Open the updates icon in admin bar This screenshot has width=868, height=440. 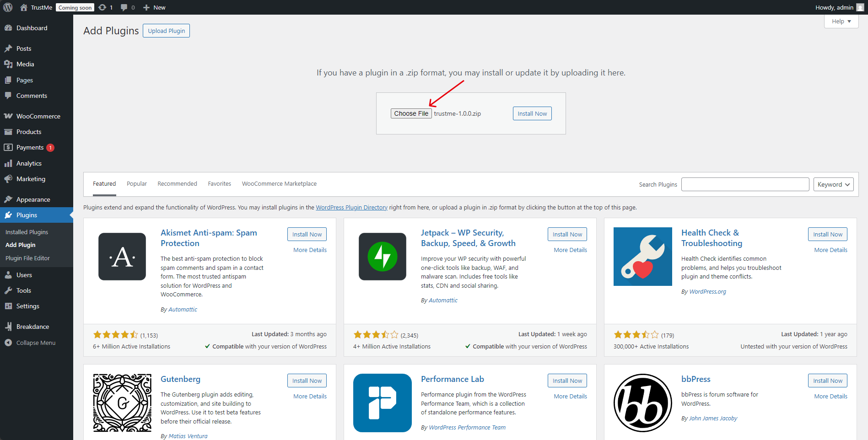pyautogui.click(x=105, y=7)
